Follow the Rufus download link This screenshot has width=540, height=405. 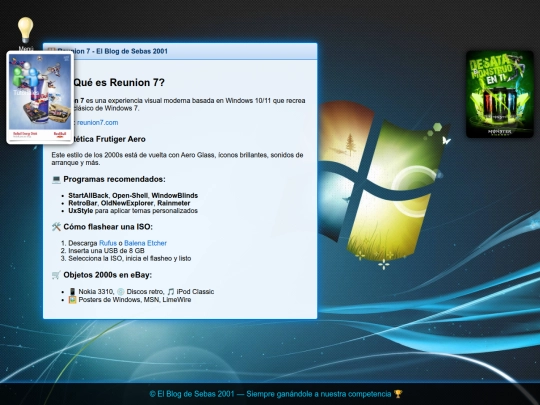pos(108,243)
